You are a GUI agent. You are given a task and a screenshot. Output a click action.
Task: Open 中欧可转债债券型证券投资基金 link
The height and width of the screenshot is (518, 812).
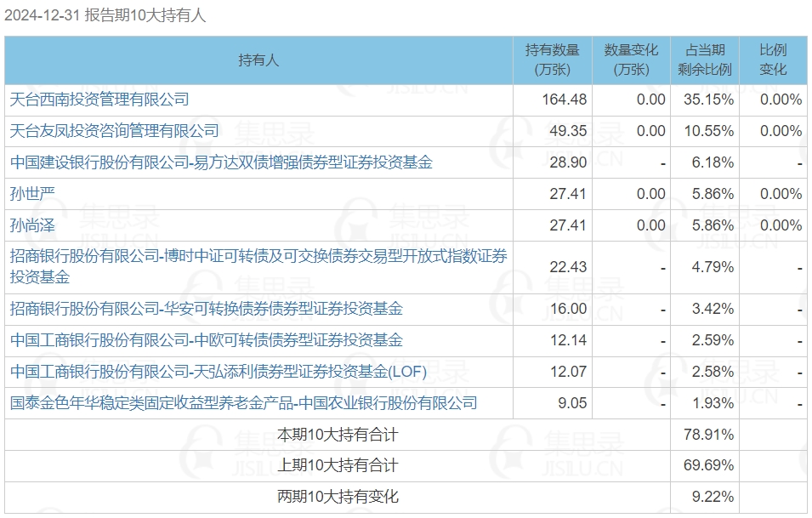[x=207, y=340]
